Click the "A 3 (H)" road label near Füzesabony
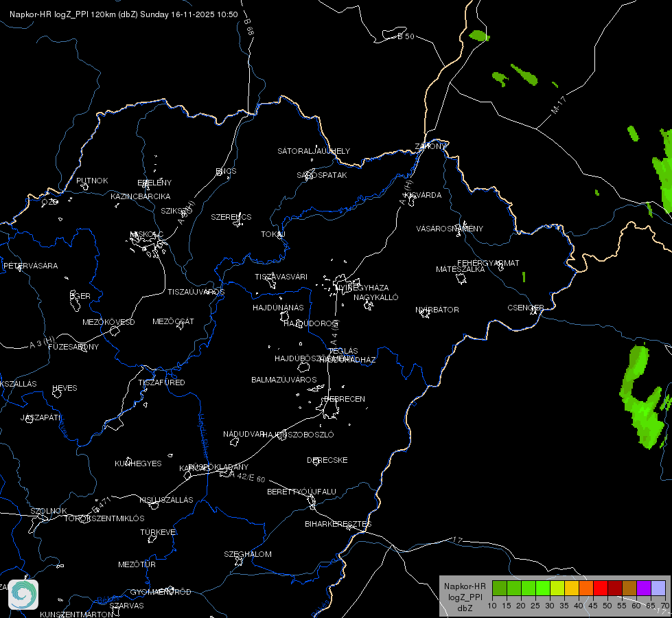 tap(42, 342)
